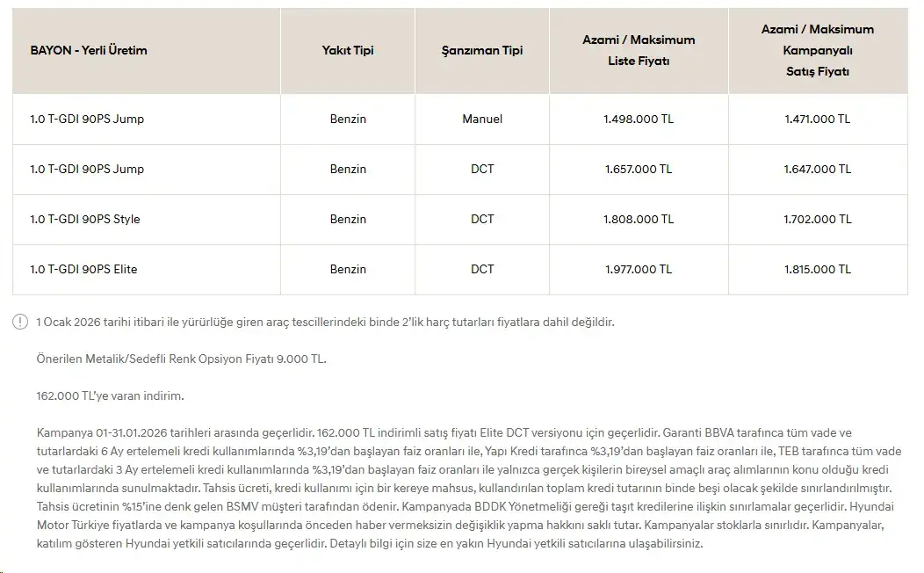Screen dimensions: 924x573
Task: Click the Yakıt Tipi column header
Action: pos(348,51)
